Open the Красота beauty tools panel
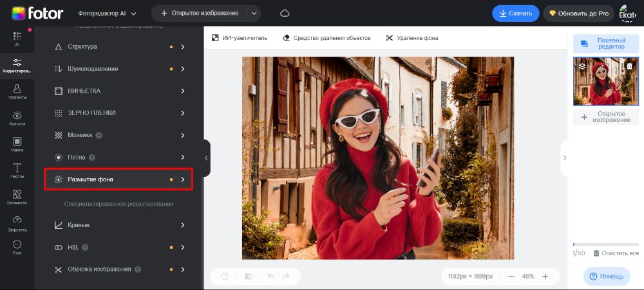The width and height of the screenshot is (644, 290). click(x=17, y=118)
